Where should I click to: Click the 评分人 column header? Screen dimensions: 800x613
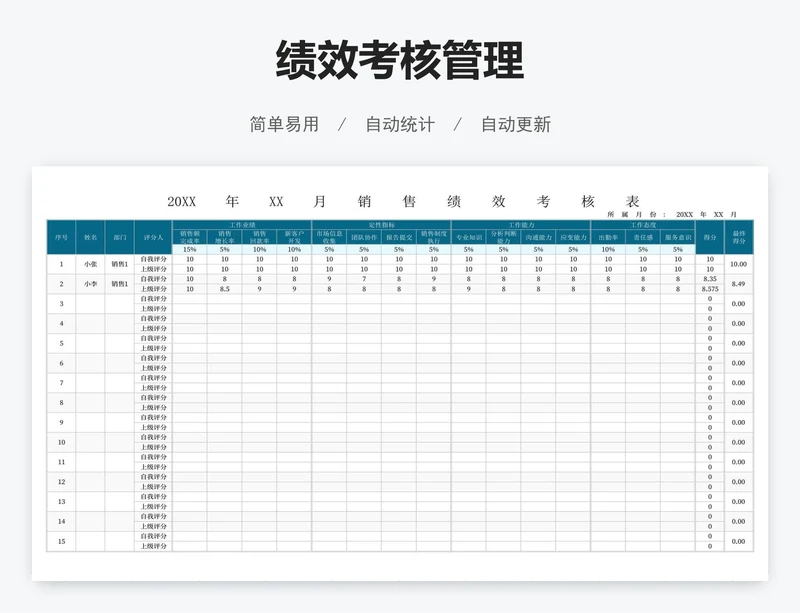point(154,237)
